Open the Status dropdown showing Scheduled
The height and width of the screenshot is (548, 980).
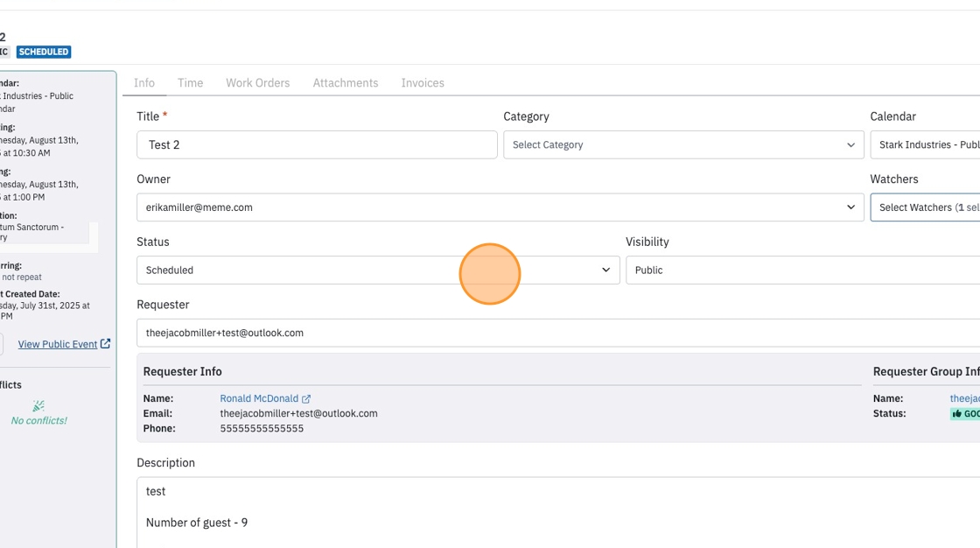coord(378,270)
